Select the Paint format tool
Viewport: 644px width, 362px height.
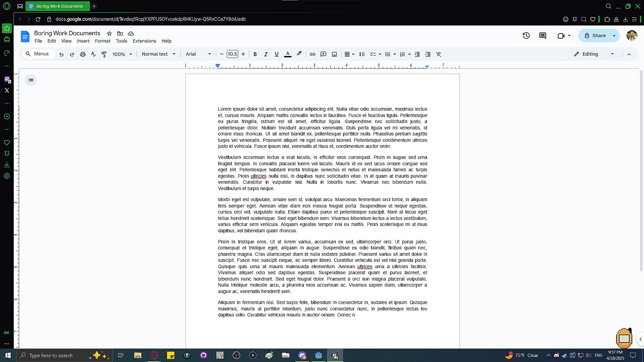click(x=104, y=54)
